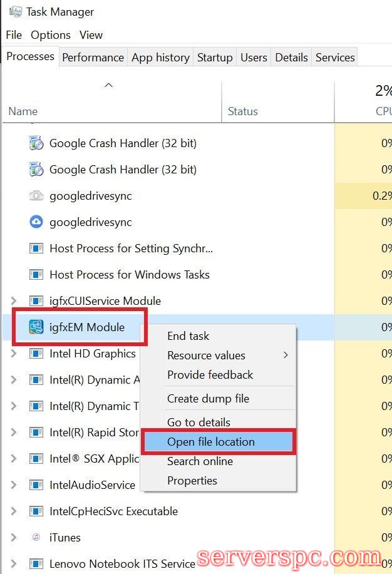Click the grey googledrivesync cloud icon
This screenshot has width=392, height=574.
point(36,195)
